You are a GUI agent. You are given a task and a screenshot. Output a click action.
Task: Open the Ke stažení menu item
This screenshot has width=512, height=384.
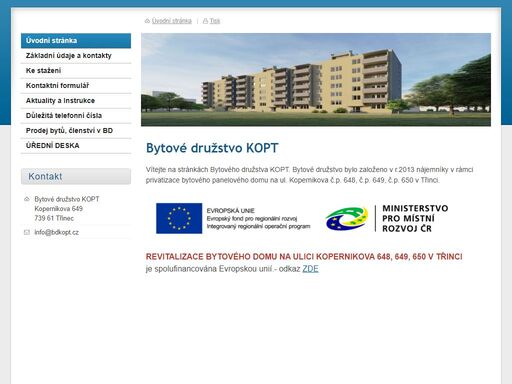coord(76,71)
